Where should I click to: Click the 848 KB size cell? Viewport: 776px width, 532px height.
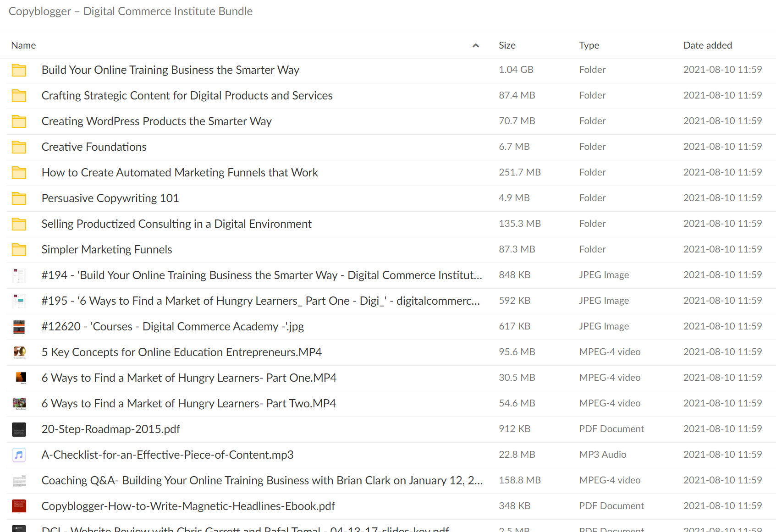pyautogui.click(x=514, y=275)
